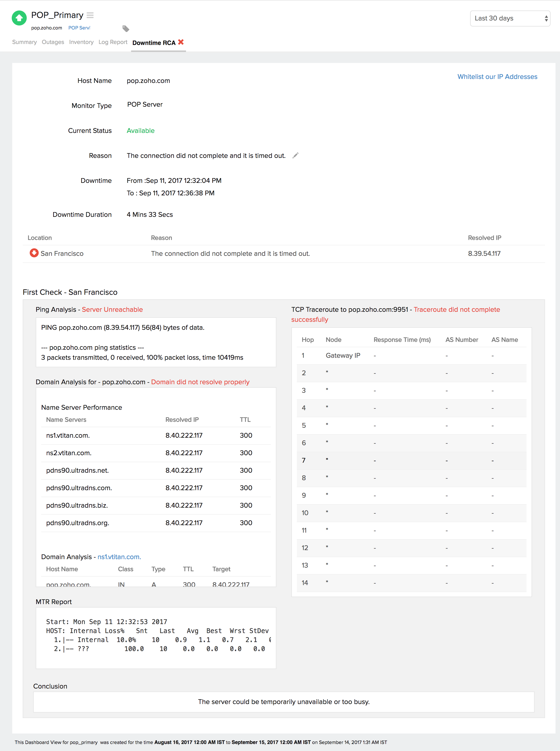
Task: Switch to the Outages tab
Action: tap(53, 42)
